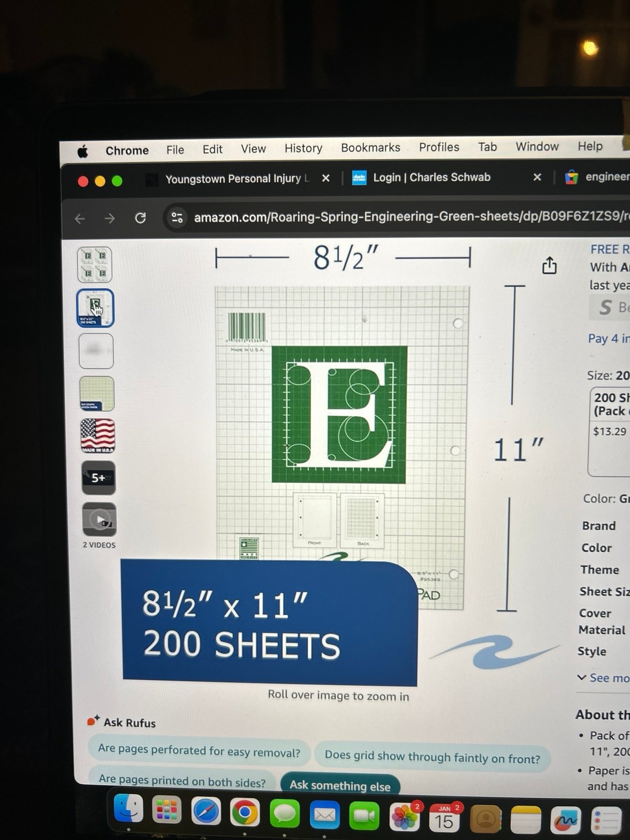Image resolution: width=630 pixels, height=840 pixels.
Task: Click the FREE Returns link
Action: coord(610,249)
